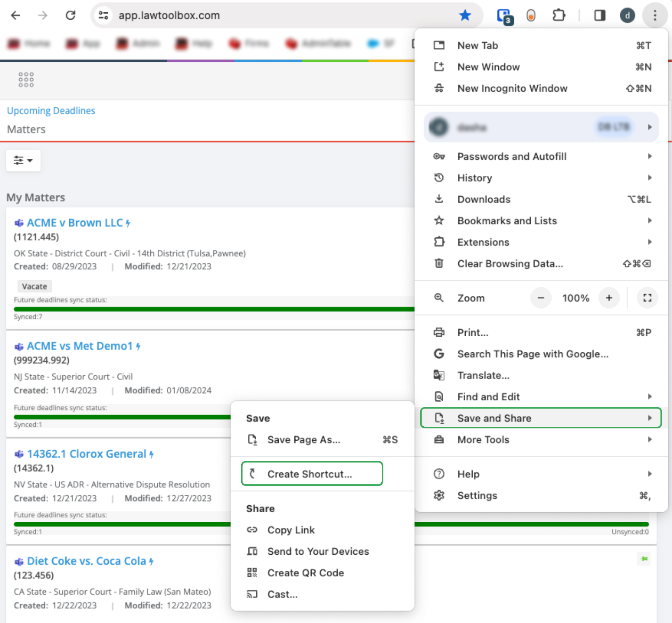The width and height of the screenshot is (672, 623).
Task: Click the Teams icon beside ACME v Brown LLC
Action: pos(19,223)
